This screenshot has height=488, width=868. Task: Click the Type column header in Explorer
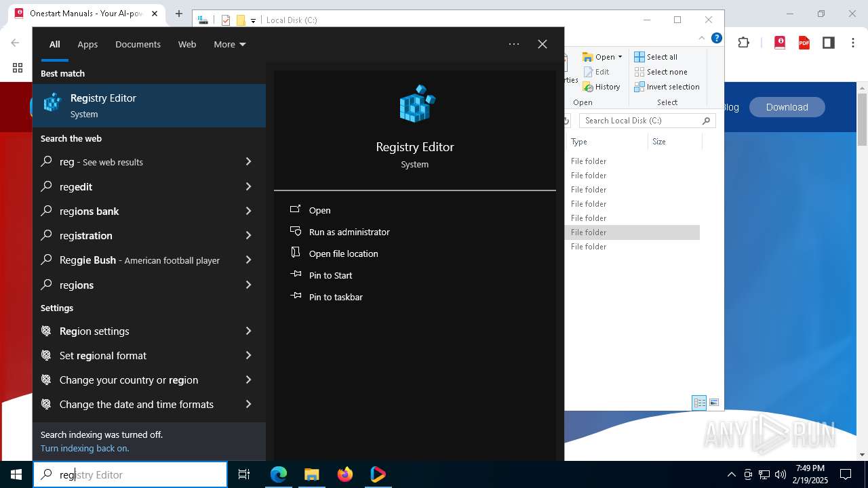pyautogui.click(x=606, y=142)
